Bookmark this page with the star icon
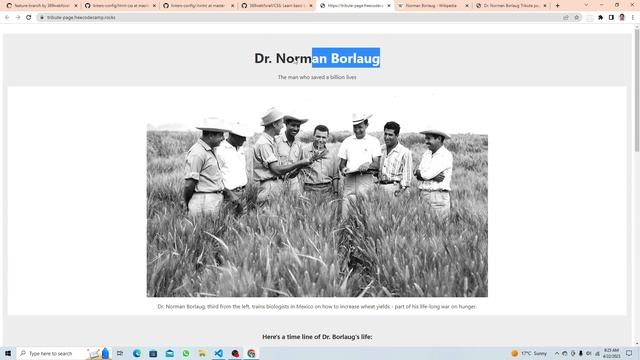This screenshot has width=640, height=360. click(x=577, y=18)
